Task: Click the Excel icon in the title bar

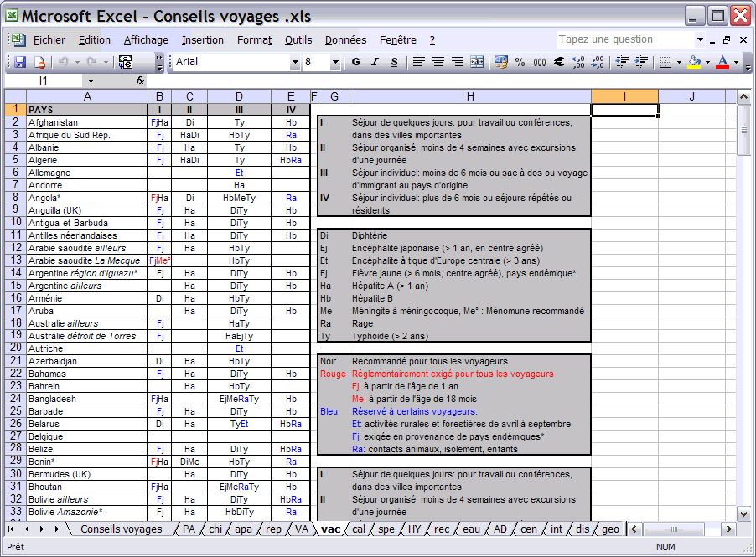Action: (12, 16)
